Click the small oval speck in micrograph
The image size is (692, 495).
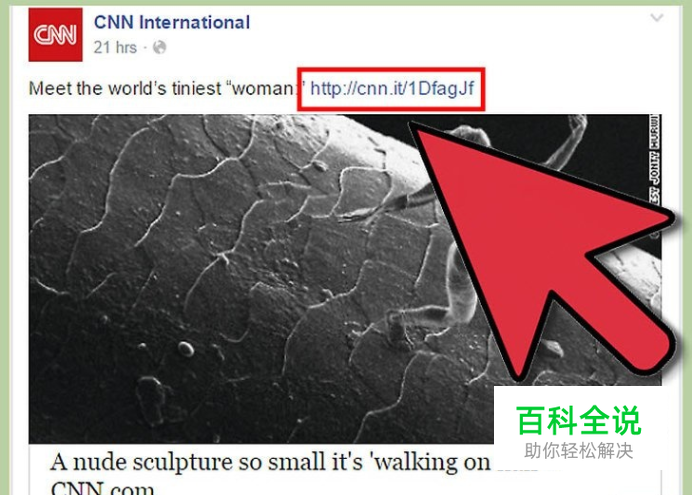point(186,349)
